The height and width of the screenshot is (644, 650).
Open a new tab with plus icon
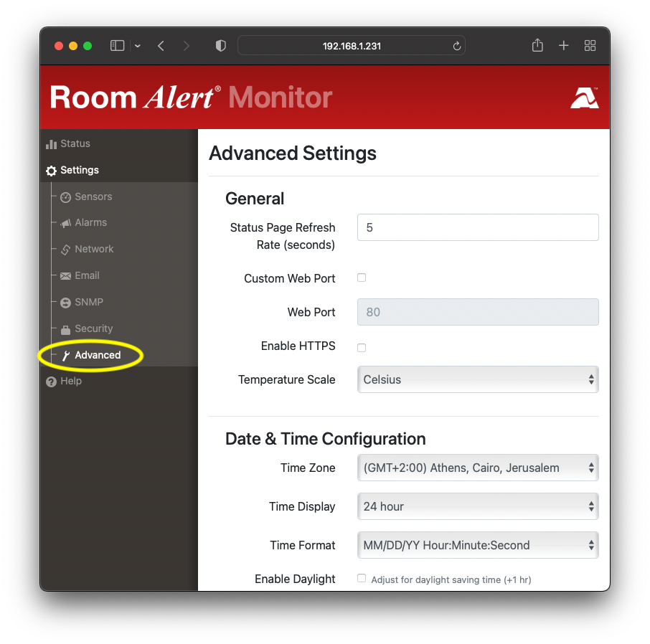[x=564, y=46]
